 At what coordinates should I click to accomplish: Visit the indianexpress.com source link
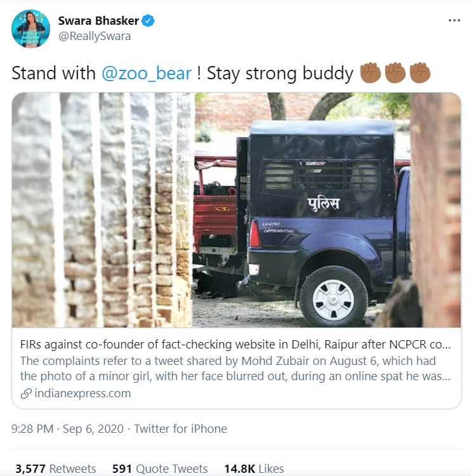pos(83,393)
